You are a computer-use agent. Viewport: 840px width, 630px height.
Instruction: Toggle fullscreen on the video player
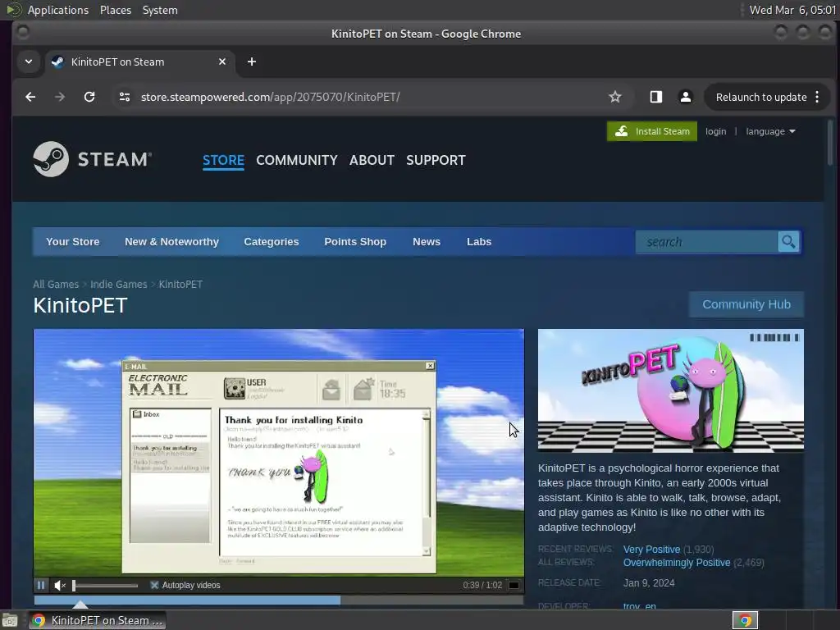[x=514, y=585]
